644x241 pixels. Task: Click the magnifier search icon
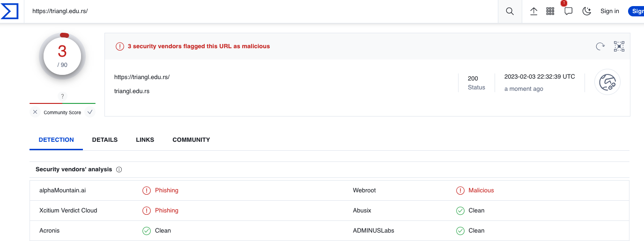tap(510, 11)
